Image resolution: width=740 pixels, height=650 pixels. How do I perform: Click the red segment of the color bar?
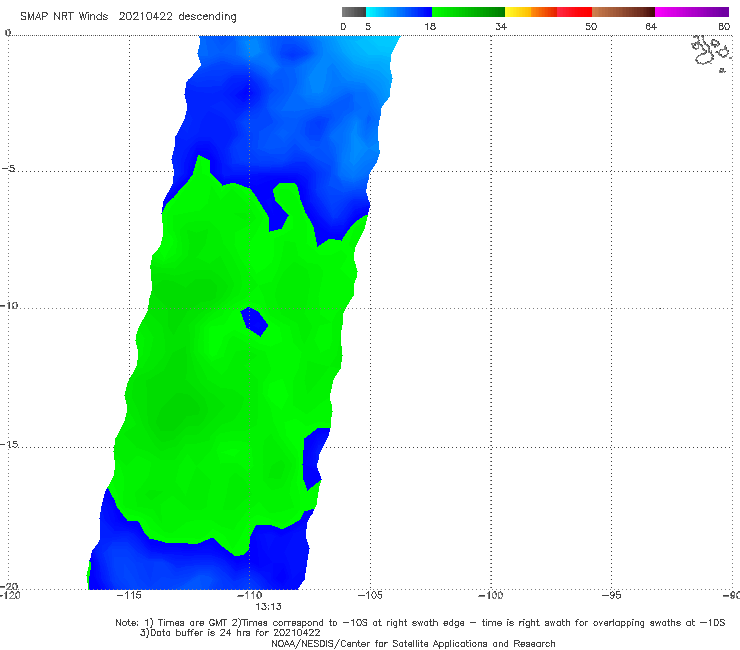pyautogui.click(x=574, y=12)
